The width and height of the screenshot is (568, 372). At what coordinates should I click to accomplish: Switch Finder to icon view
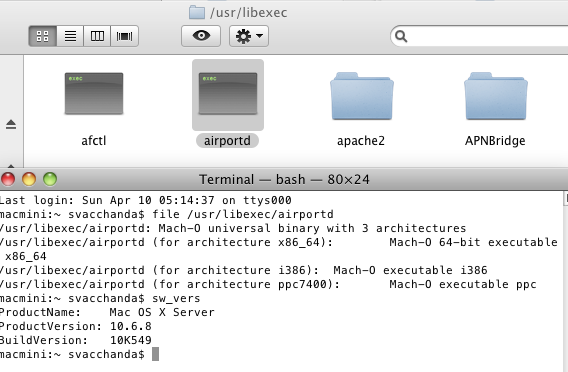click(x=42, y=36)
